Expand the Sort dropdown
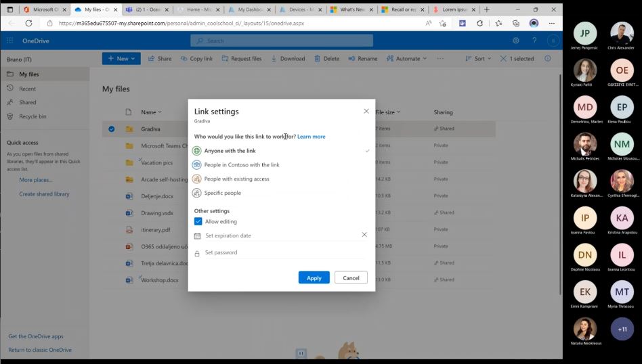 [479, 59]
